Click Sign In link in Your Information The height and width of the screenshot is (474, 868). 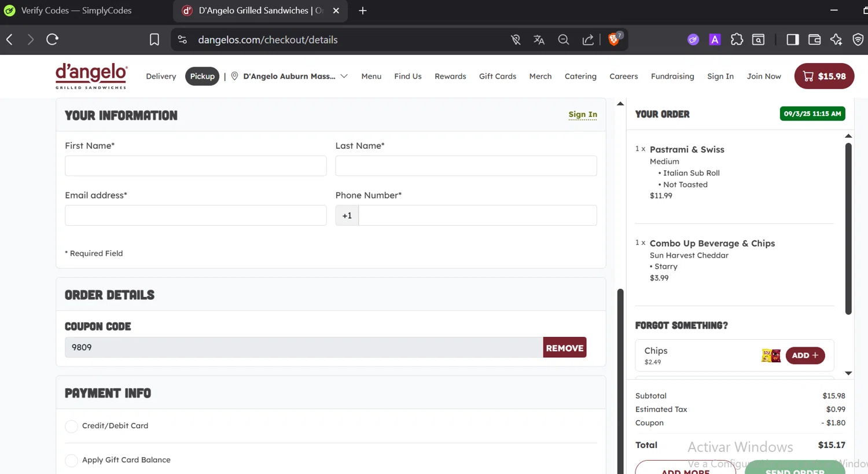pyautogui.click(x=583, y=115)
